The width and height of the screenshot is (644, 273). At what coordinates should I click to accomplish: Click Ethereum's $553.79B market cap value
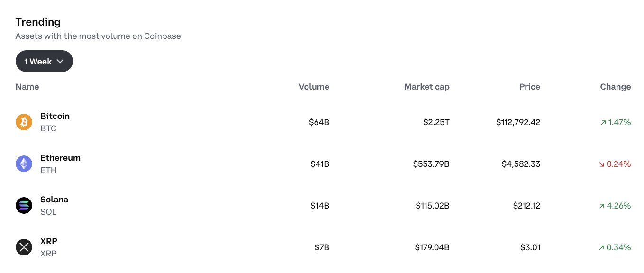tap(431, 164)
